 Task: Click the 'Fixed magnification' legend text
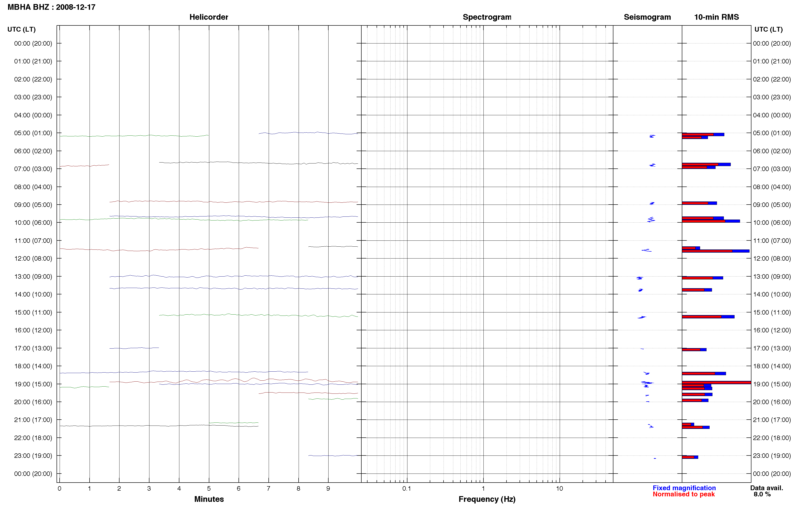(684, 488)
